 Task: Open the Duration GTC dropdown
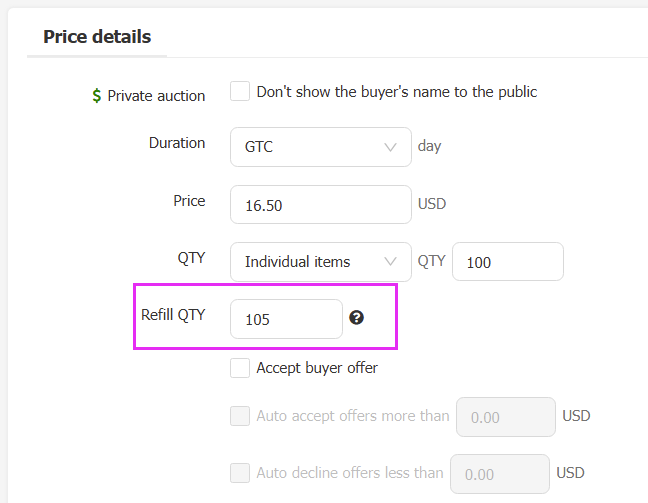tap(321, 147)
